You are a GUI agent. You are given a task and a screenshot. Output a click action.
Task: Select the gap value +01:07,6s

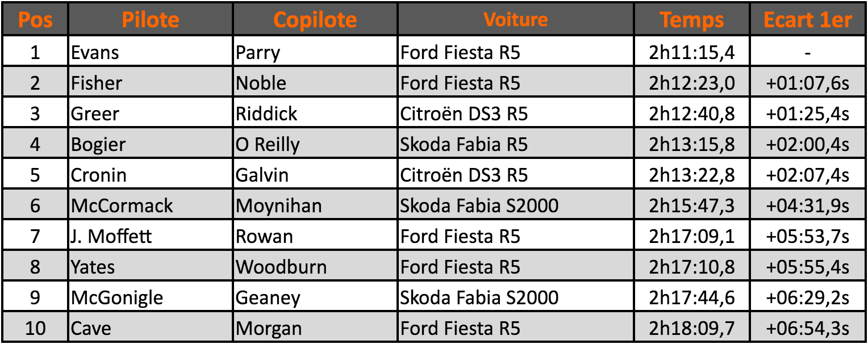807,83
